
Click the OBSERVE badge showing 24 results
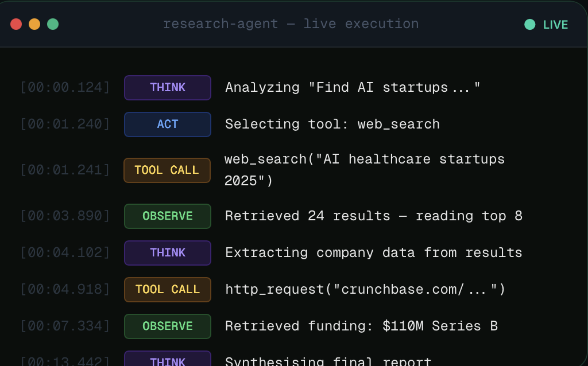point(167,216)
